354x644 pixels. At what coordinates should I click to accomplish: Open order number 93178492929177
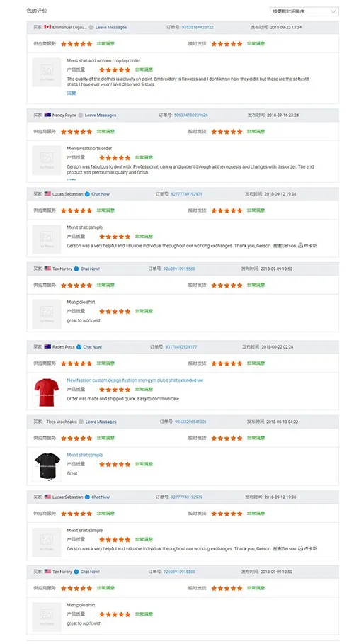(x=181, y=346)
